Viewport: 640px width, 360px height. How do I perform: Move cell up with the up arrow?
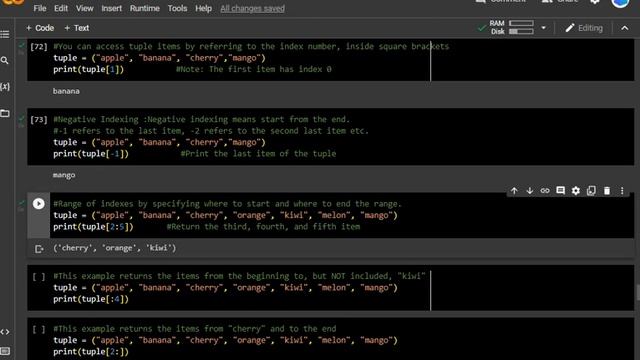[514, 191]
